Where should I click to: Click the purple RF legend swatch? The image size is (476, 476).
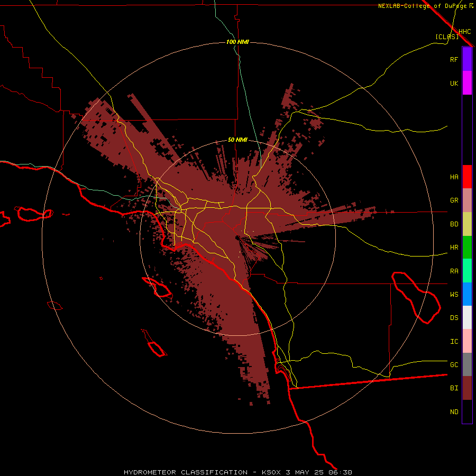[467, 59]
